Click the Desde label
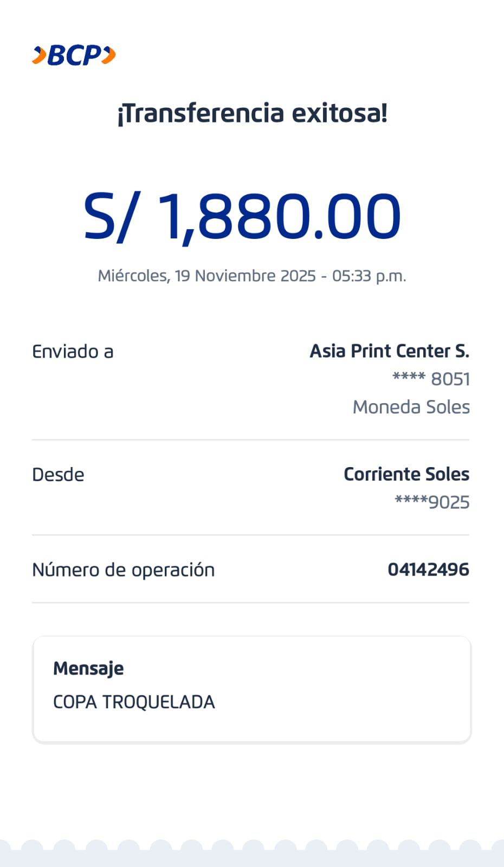Viewport: 504px width, 867px height. pyautogui.click(x=58, y=475)
